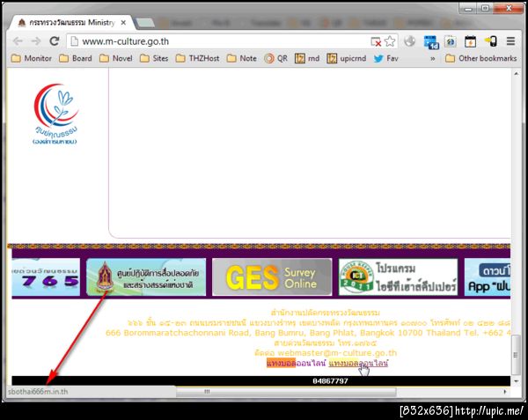Click the horizontal scrollbar right arrow
The width and height of the screenshot is (528, 420).
(504, 391)
